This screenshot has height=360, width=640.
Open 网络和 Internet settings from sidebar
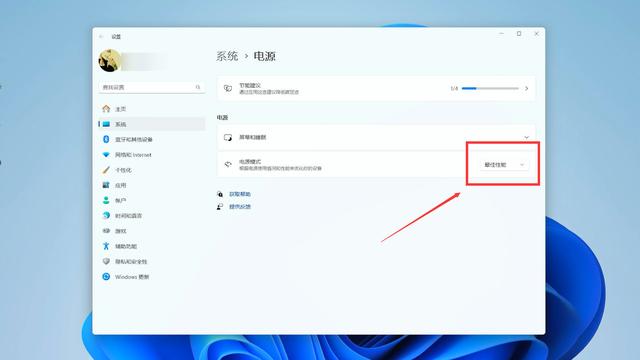point(151,155)
